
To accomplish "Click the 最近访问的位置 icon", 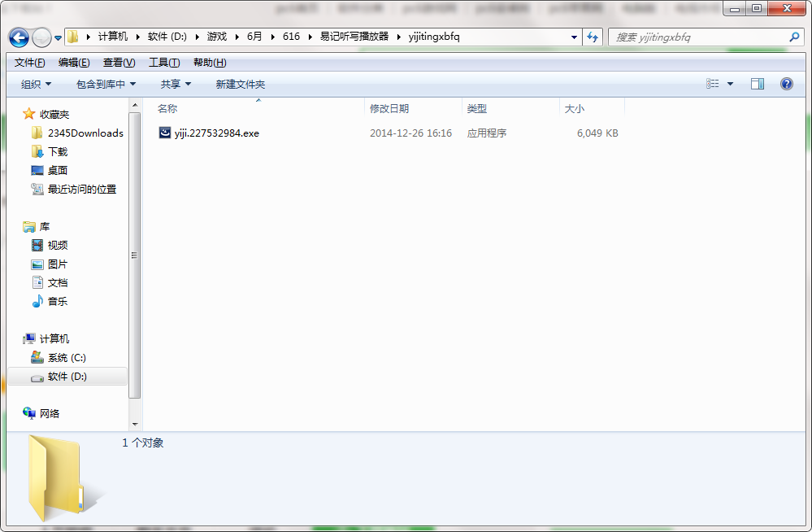I will point(37,190).
